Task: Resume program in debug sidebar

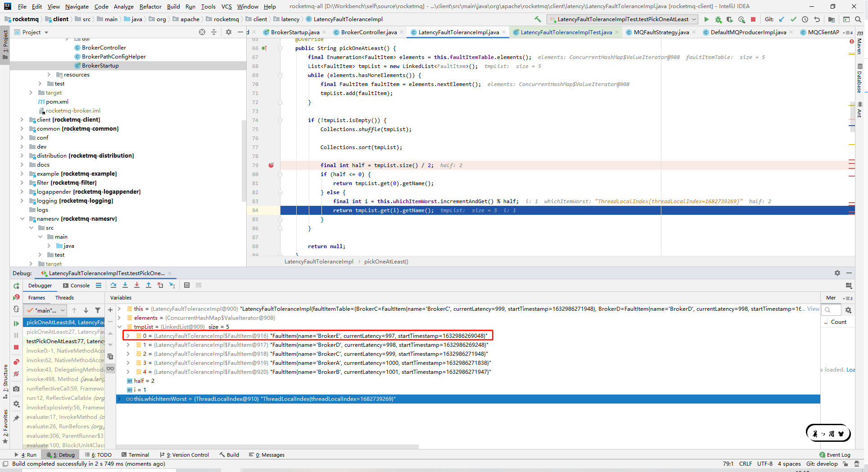Action: pos(16,323)
